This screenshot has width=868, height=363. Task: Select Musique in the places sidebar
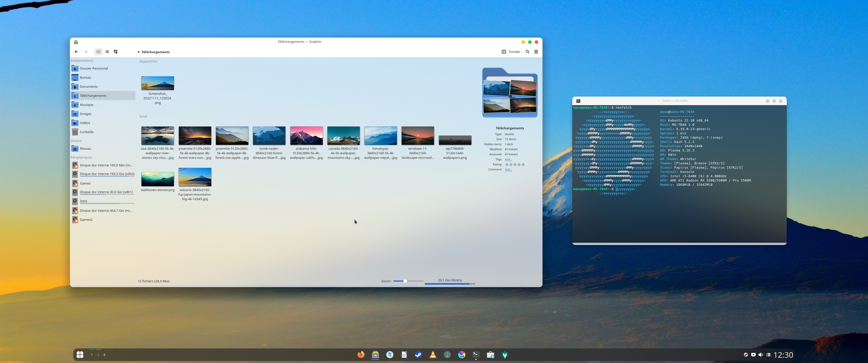click(86, 104)
